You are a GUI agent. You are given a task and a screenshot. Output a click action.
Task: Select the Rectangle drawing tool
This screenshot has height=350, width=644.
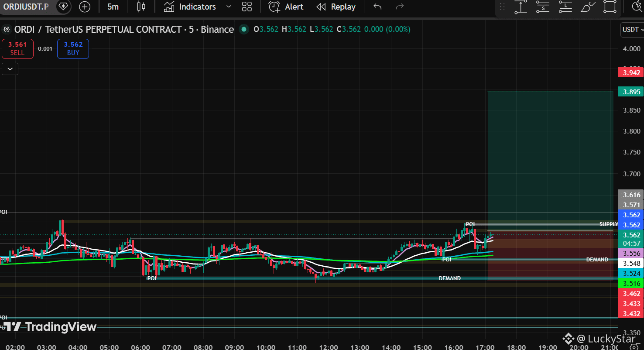coord(610,7)
